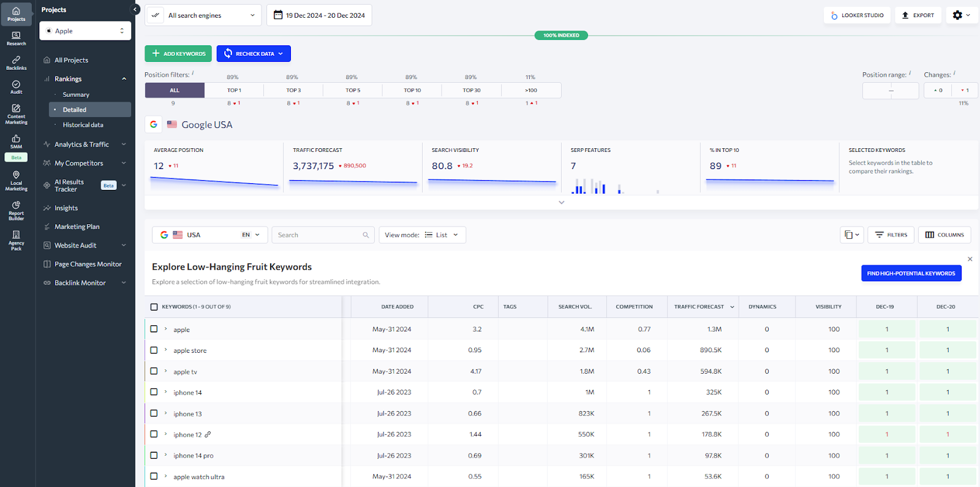Click the Export button
This screenshot has height=487, width=980.
(x=918, y=15)
